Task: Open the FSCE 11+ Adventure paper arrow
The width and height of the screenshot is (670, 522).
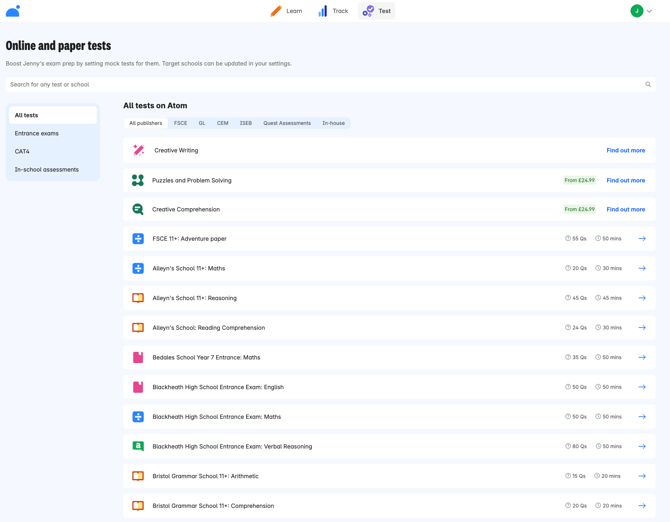Action: [642, 238]
